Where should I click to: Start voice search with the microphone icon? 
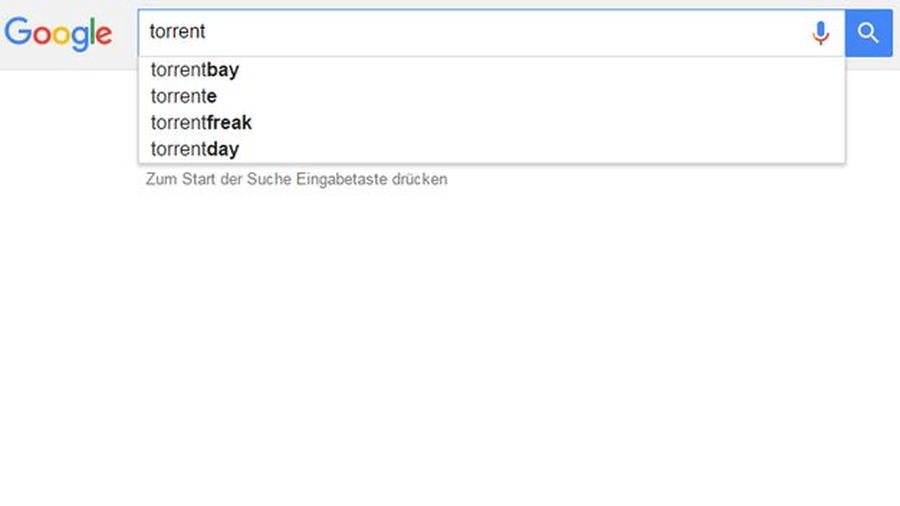[x=821, y=33]
